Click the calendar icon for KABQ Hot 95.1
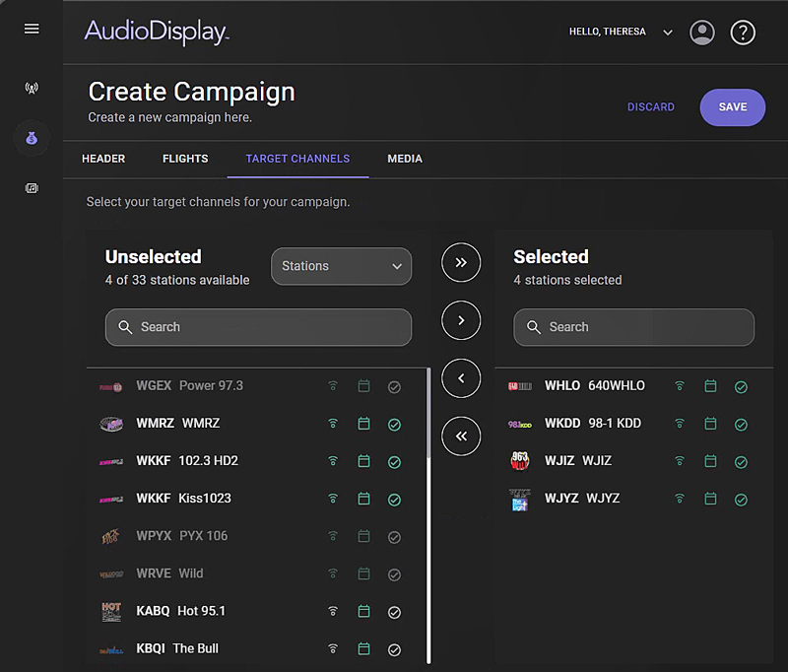The image size is (788, 672). coord(363,611)
